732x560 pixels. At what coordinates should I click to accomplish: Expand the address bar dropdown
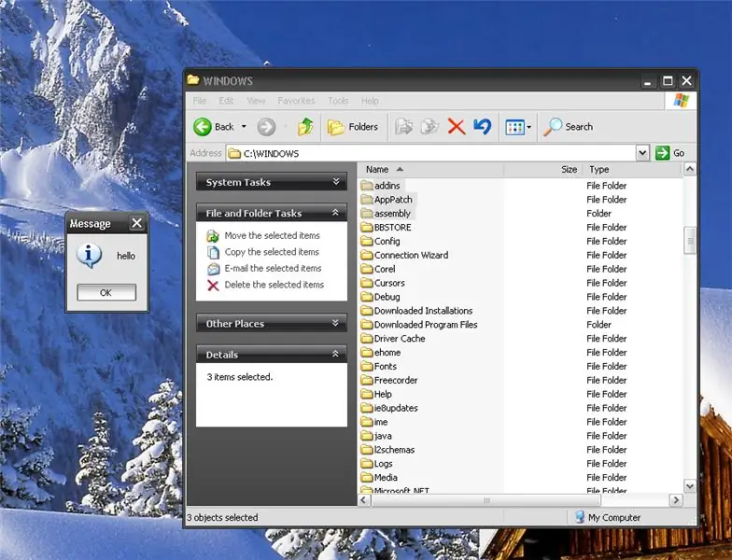click(642, 153)
